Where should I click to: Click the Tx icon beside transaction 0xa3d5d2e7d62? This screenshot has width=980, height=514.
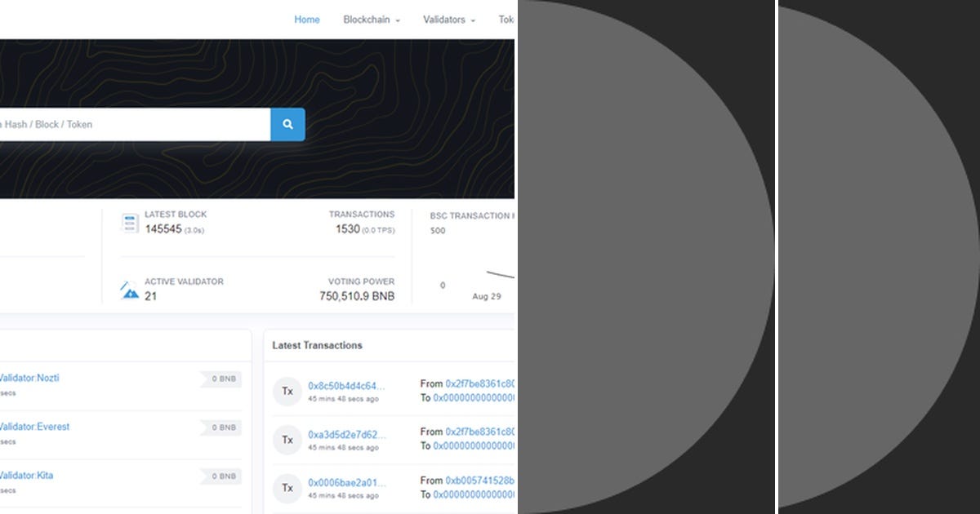click(287, 440)
